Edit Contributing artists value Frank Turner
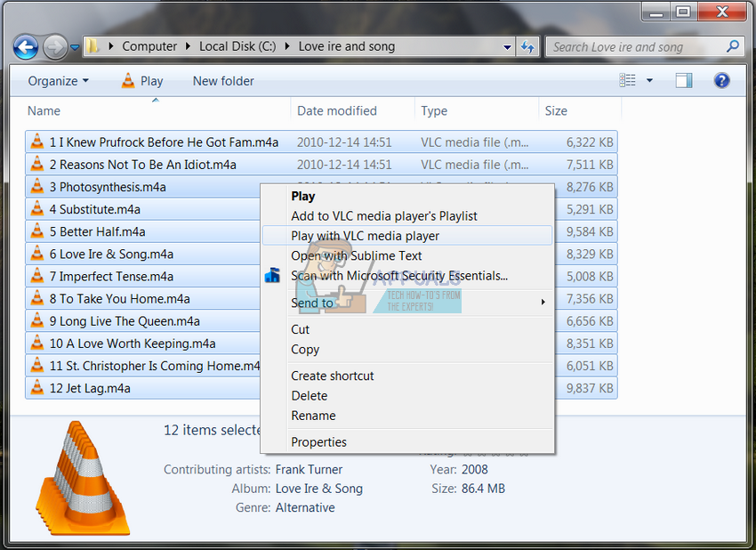756x550 pixels. tap(309, 469)
